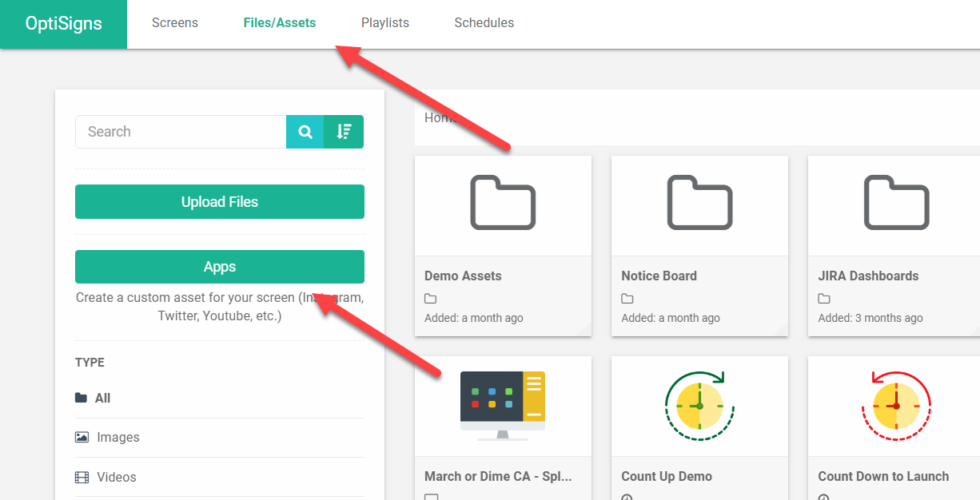Screen dimensions: 980x500
Task: Select the Videos type filter
Action: [x=116, y=476]
